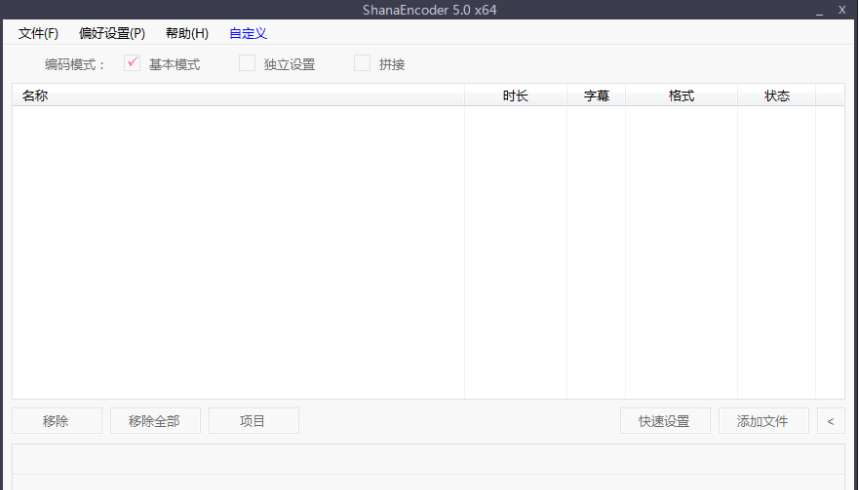Click the 编码模式 label

(75, 65)
